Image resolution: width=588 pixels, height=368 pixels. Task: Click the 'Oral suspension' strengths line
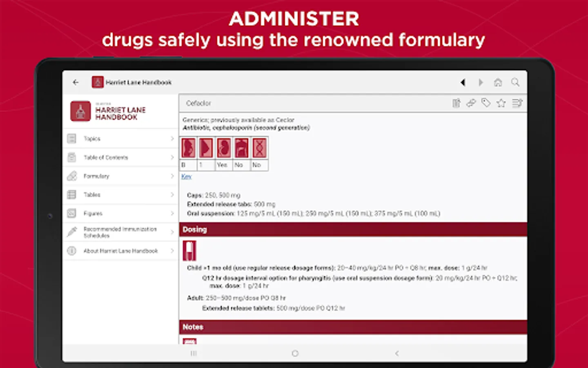point(314,213)
